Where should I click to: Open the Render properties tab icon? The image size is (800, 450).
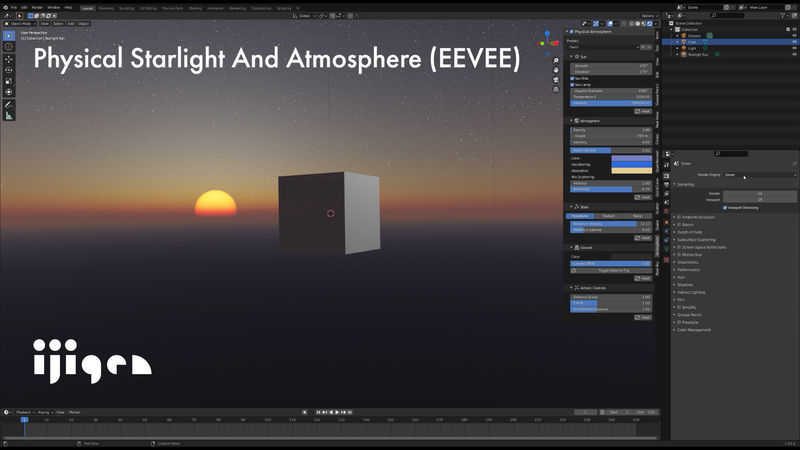click(666, 176)
